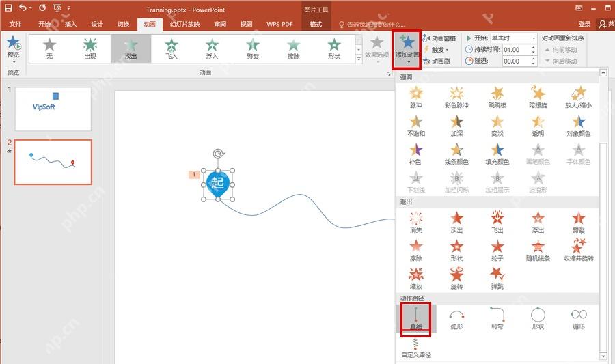The width and height of the screenshot is (615, 364).
Task: Open the 添加动画 dropdown button
Action: click(407, 50)
